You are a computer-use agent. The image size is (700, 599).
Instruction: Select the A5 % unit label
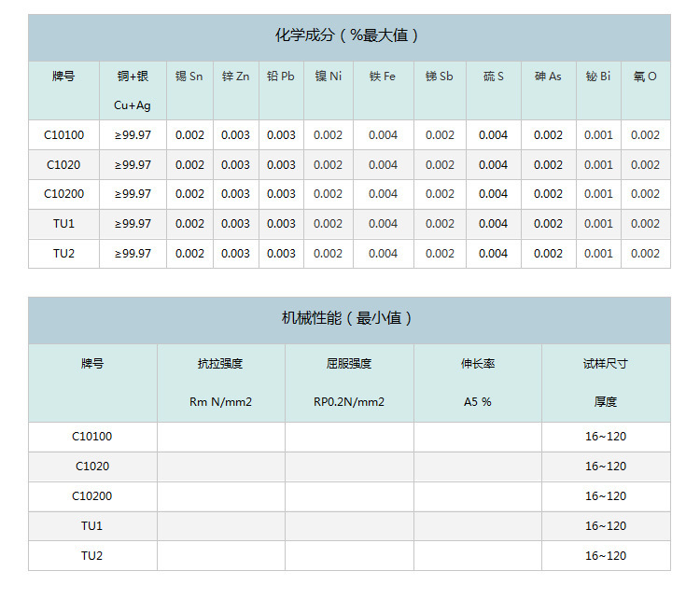pos(478,402)
